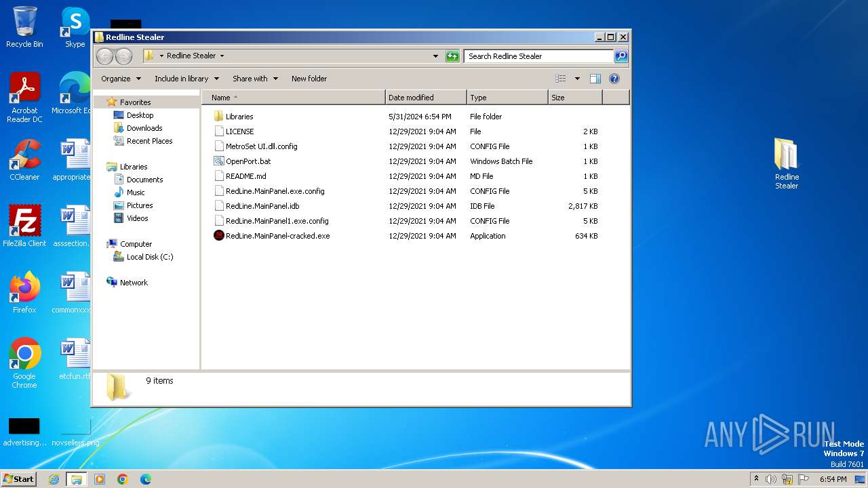Select the etcfun.rtf Word document icon
868x488 pixels.
[75, 359]
